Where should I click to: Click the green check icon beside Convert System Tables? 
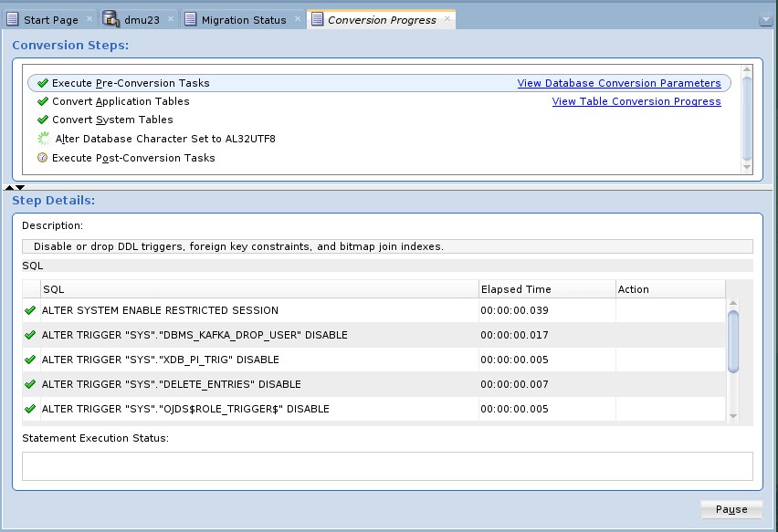[43, 120]
